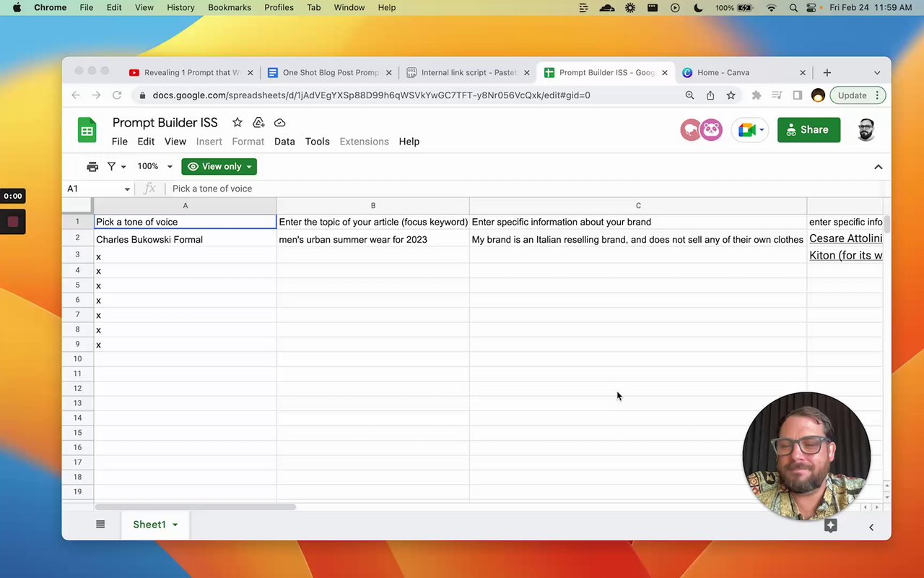Select cell Charles Bukowski Formal
The image size is (924, 578).
186,239
